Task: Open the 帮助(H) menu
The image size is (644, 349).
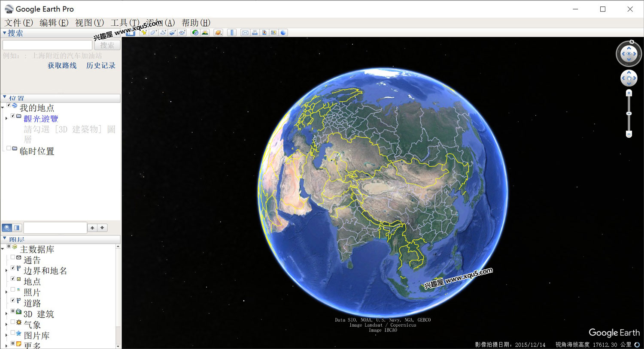Action: pyautogui.click(x=196, y=23)
